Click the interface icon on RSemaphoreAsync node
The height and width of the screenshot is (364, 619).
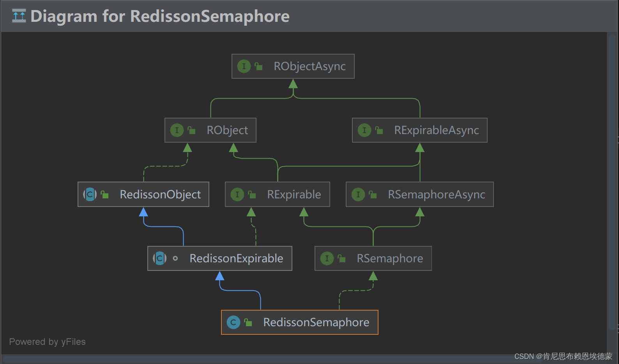coord(358,194)
